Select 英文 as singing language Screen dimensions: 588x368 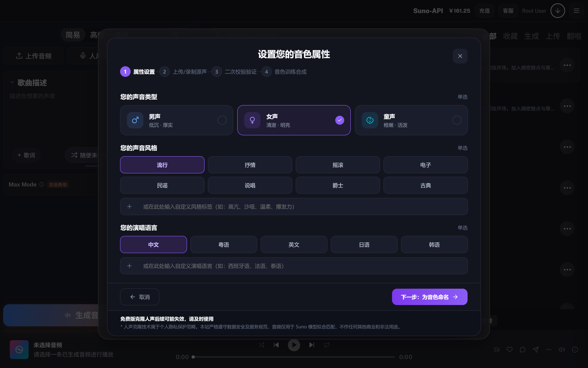294,244
